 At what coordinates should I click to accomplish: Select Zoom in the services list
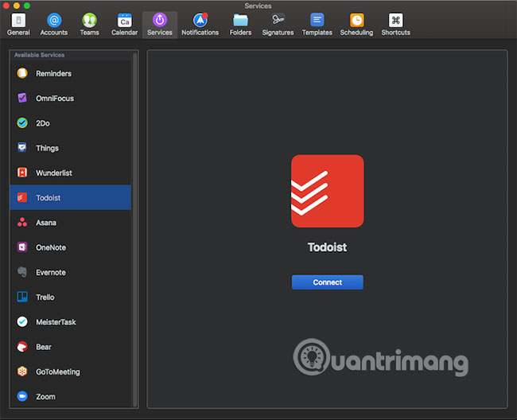click(71, 397)
